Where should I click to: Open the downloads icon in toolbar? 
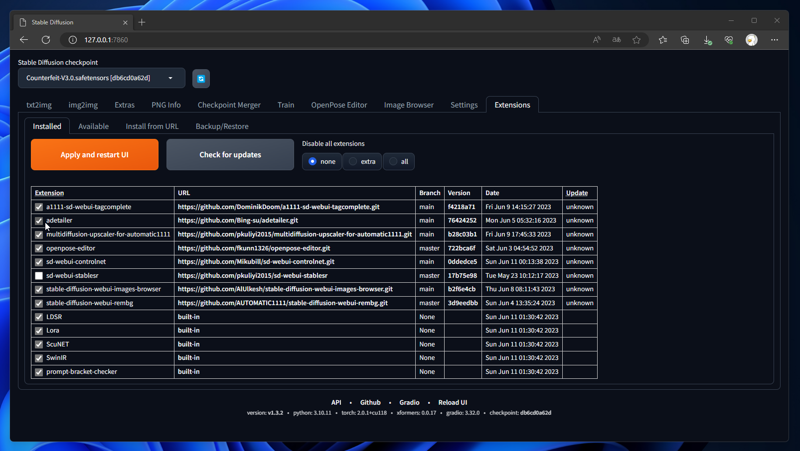[707, 40]
